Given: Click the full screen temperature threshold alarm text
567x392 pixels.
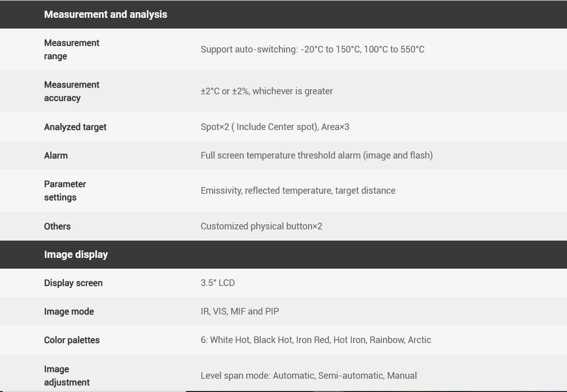Looking at the screenshot, I should tap(316, 155).
